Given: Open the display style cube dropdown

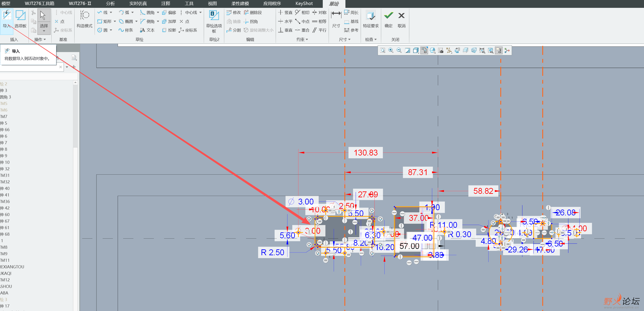Looking at the screenshot, I should (x=416, y=51).
